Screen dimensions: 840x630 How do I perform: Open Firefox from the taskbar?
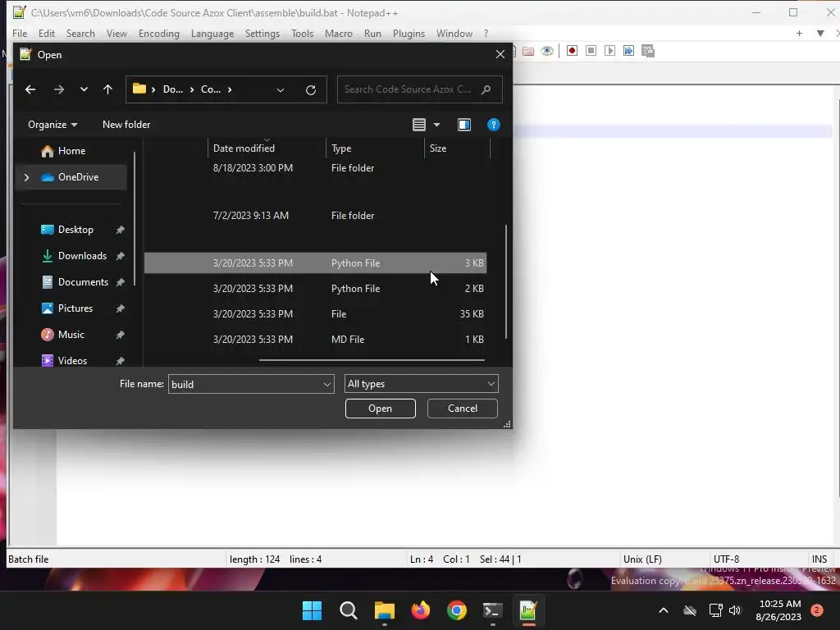click(x=421, y=610)
